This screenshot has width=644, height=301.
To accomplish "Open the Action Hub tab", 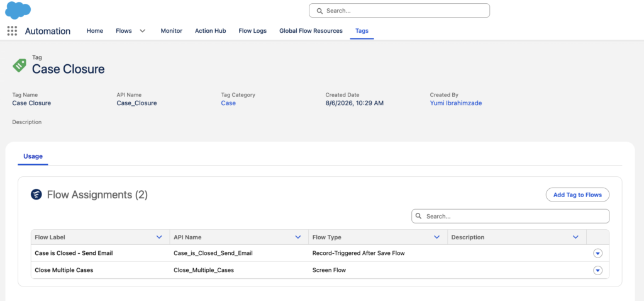I will tap(210, 31).
